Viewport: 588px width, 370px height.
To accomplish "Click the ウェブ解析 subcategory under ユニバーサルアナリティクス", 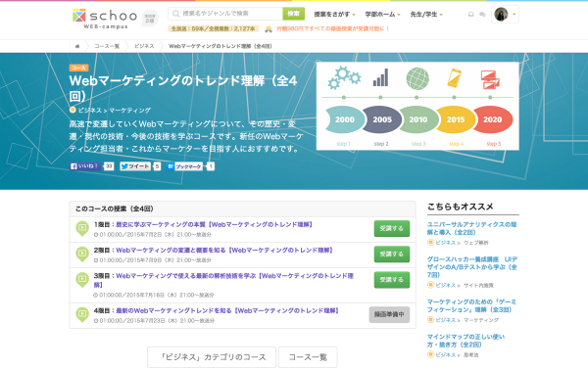I will click(x=476, y=243).
